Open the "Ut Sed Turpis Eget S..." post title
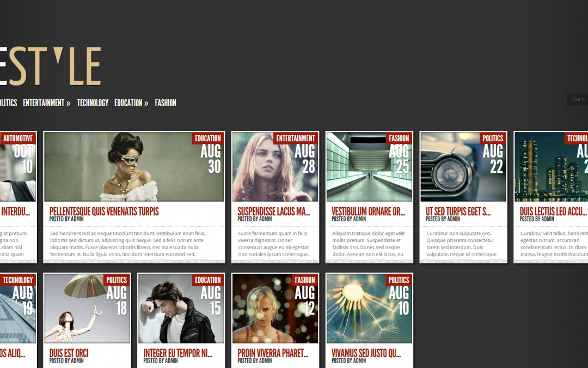Screen dimensions: 588x368 pos(458,212)
